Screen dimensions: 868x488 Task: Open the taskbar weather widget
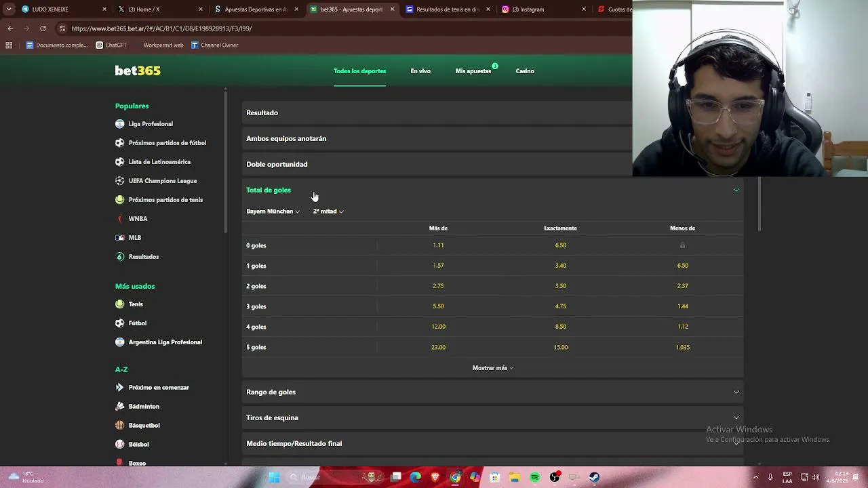[26, 477]
